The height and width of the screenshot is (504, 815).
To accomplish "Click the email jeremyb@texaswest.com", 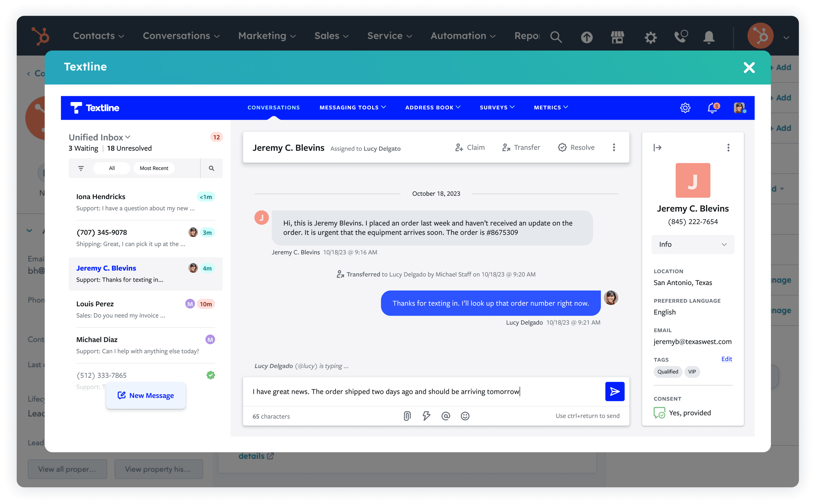I will pos(692,342).
